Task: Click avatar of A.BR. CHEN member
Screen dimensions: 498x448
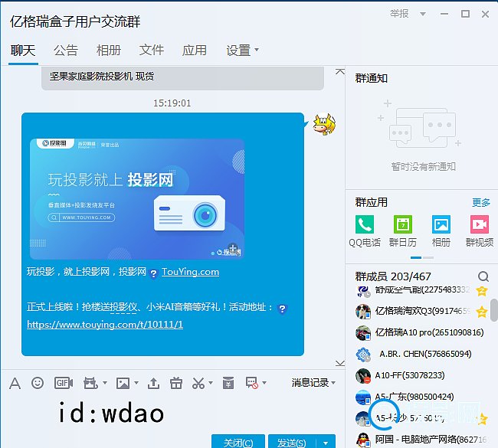Action: tap(363, 355)
